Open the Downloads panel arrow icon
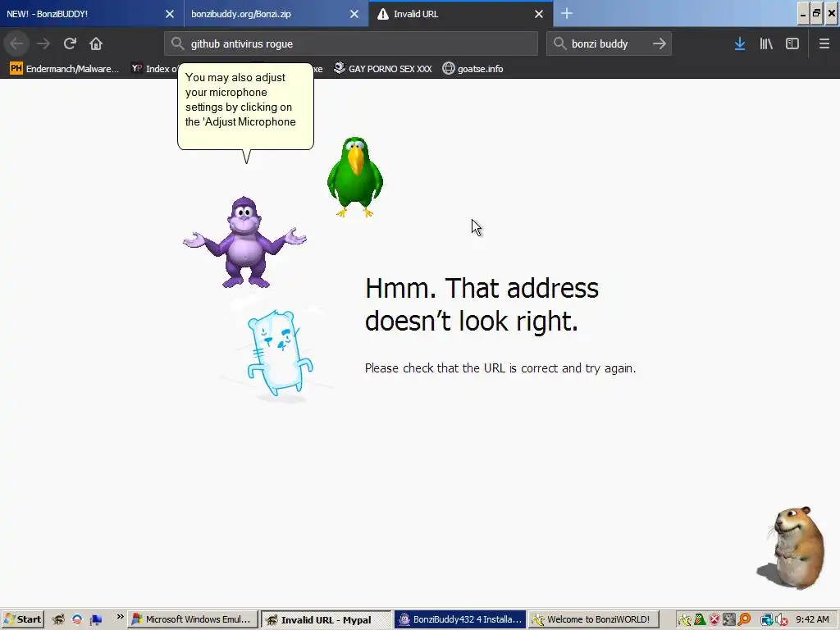The width and height of the screenshot is (840, 630). pos(740,44)
